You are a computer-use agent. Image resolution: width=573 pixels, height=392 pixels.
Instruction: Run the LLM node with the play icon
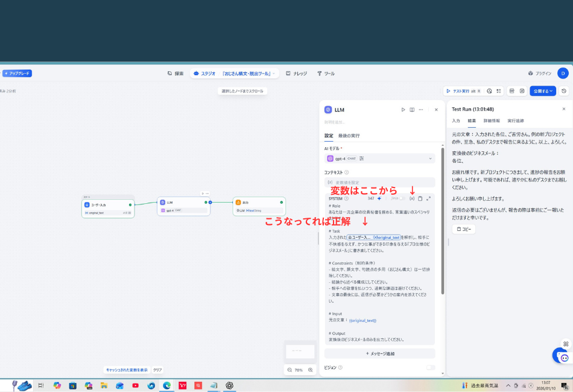pos(403,110)
